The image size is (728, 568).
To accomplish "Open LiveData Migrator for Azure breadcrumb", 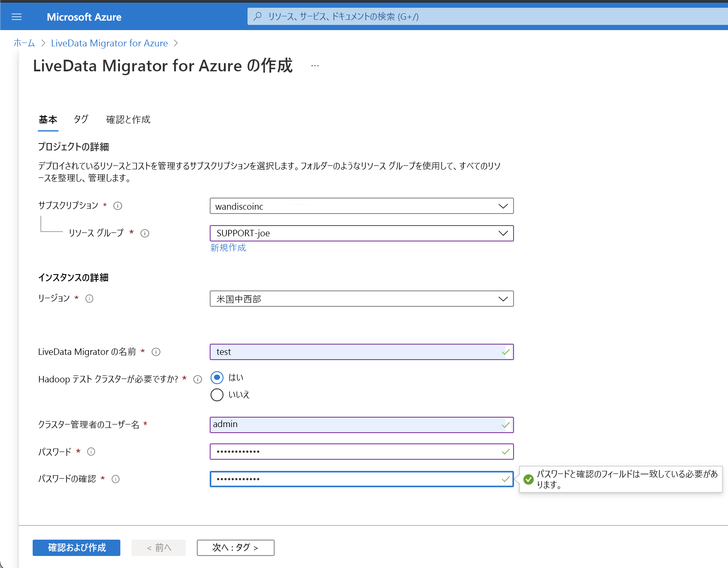I will (110, 43).
